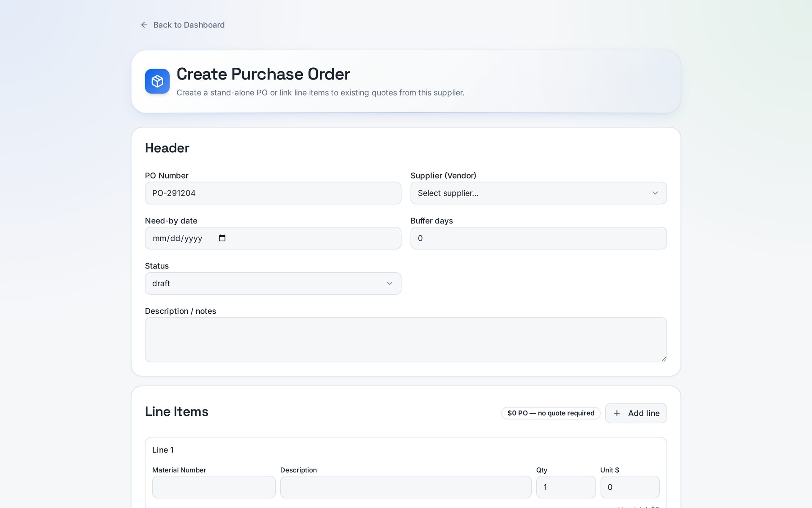
Task: Click the 'Description / notes' label
Action: 180,311
